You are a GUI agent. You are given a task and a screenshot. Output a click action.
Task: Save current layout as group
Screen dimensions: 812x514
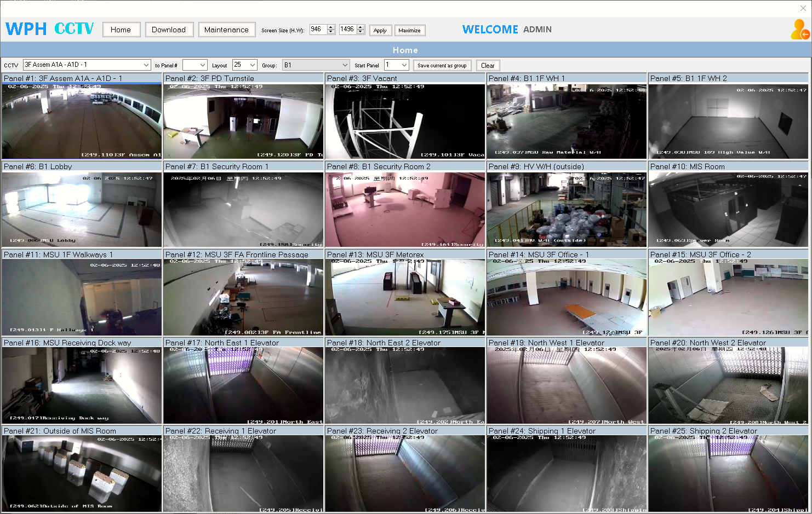tap(442, 65)
